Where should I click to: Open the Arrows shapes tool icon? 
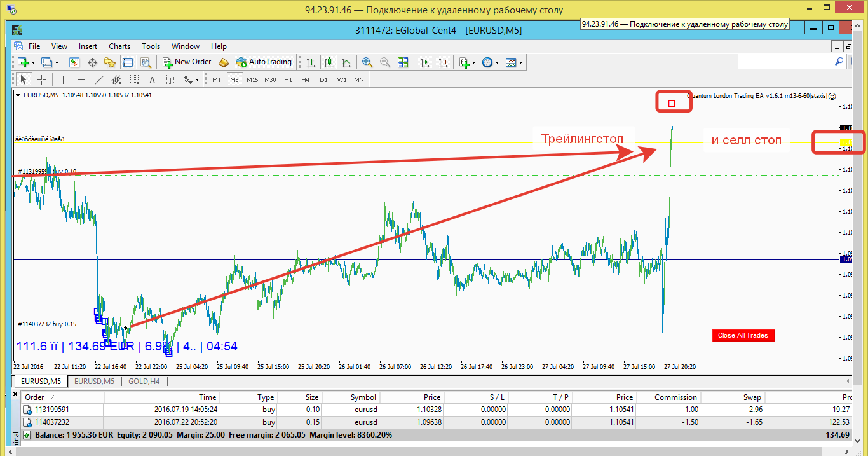pyautogui.click(x=187, y=79)
